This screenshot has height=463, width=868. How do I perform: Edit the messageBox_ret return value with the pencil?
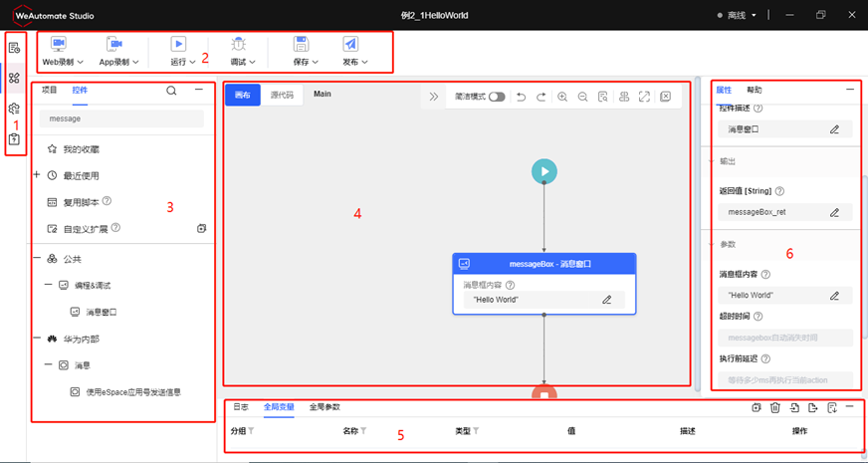coord(834,212)
